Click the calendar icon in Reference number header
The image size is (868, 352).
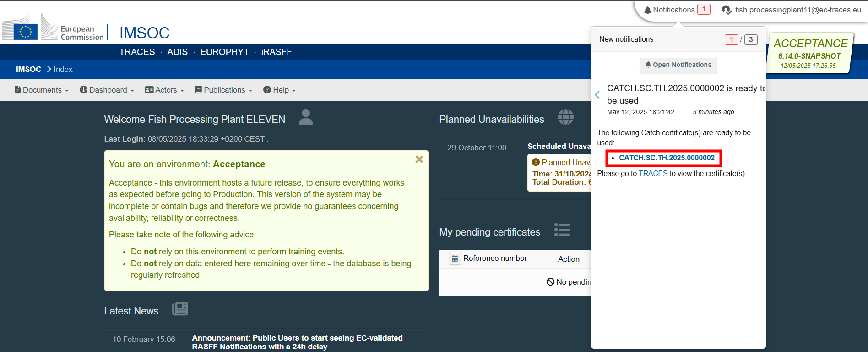[x=455, y=259]
